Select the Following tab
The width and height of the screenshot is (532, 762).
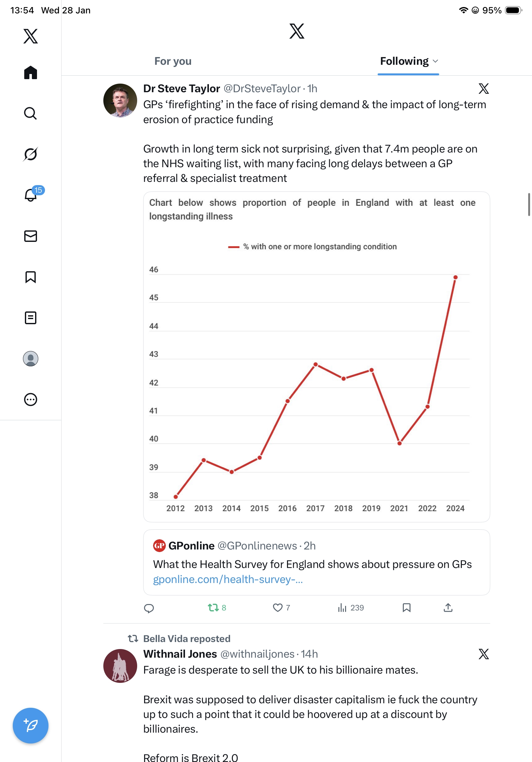point(404,61)
